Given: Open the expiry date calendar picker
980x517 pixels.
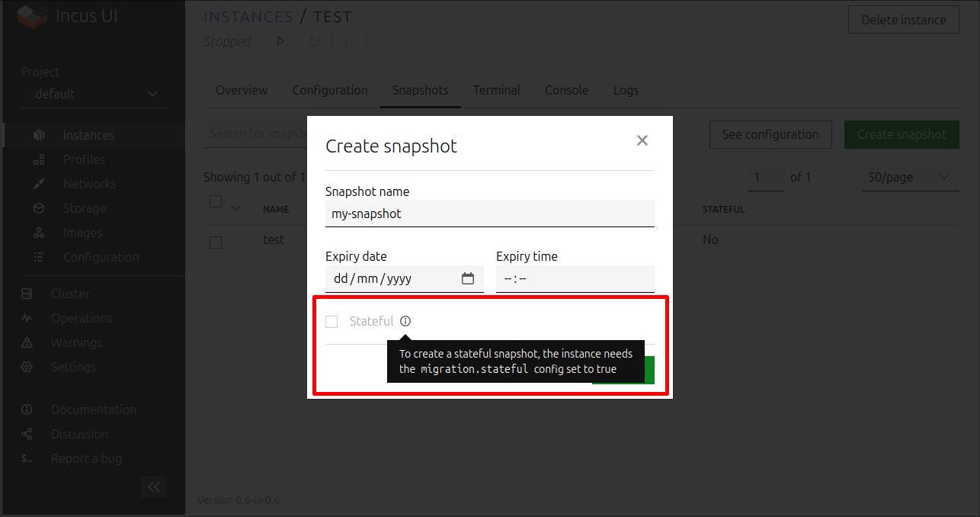Looking at the screenshot, I should click(468, 278).
